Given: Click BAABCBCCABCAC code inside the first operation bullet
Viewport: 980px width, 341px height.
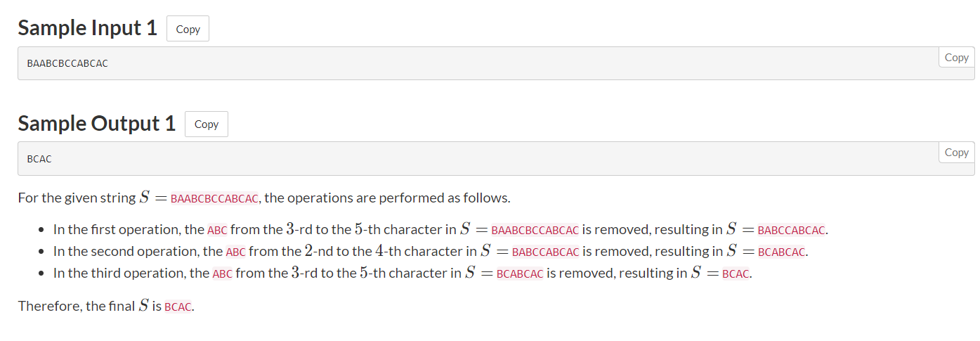Looking at the screenshot, I should [535, 230].
